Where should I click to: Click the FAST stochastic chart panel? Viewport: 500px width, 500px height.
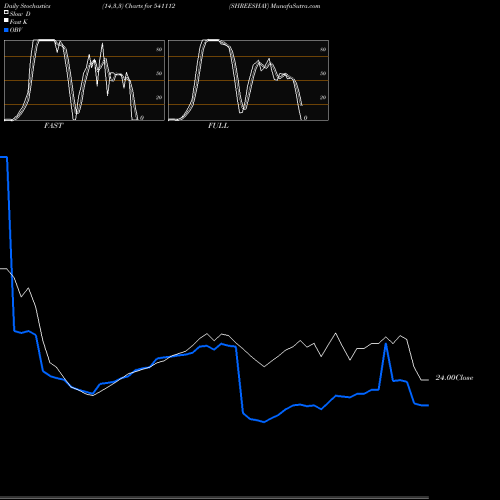tap(84, 80)
